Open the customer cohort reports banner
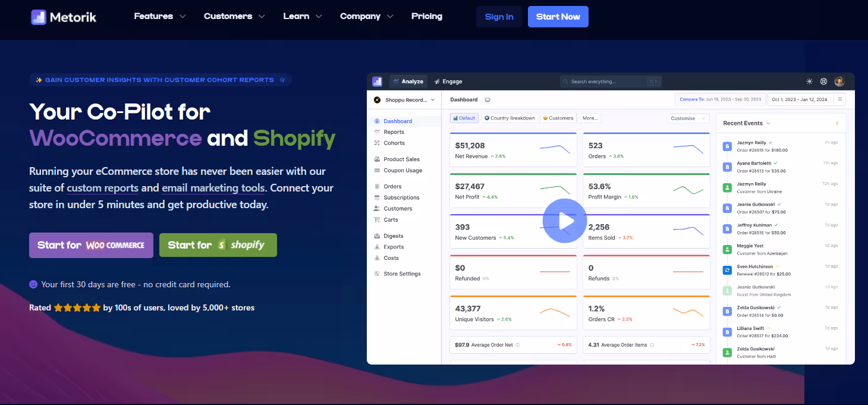 [160, 80]
